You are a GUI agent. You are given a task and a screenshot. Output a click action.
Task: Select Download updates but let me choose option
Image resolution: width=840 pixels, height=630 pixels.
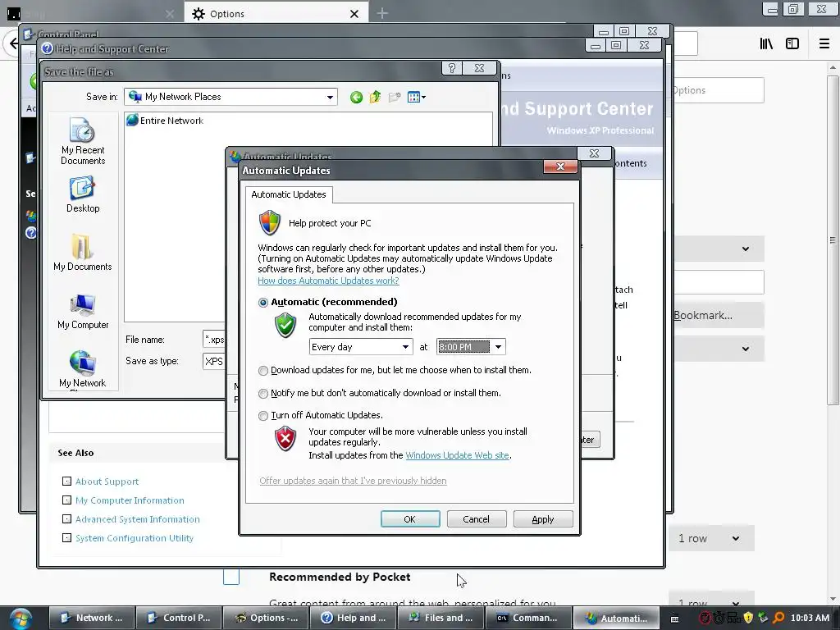tap(263, 370)
